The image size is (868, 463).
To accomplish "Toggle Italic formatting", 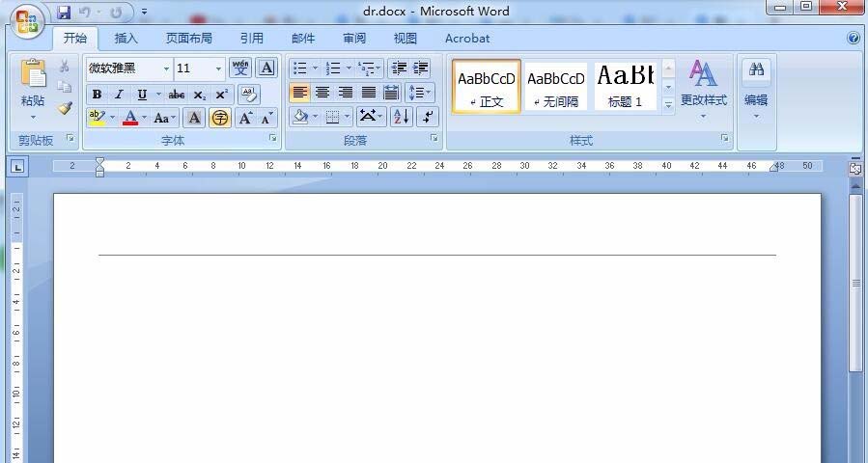I will 119,95.
